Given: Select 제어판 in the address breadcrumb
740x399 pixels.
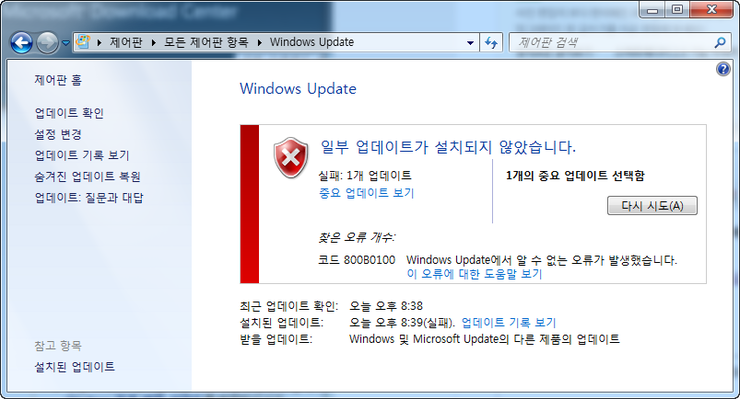Looking at the screenshot, I should [126, 42].
